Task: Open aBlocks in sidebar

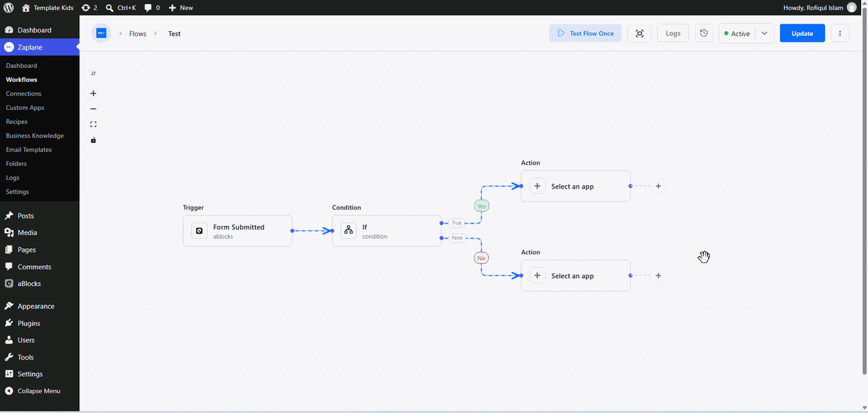Action: tap(39, 283)
